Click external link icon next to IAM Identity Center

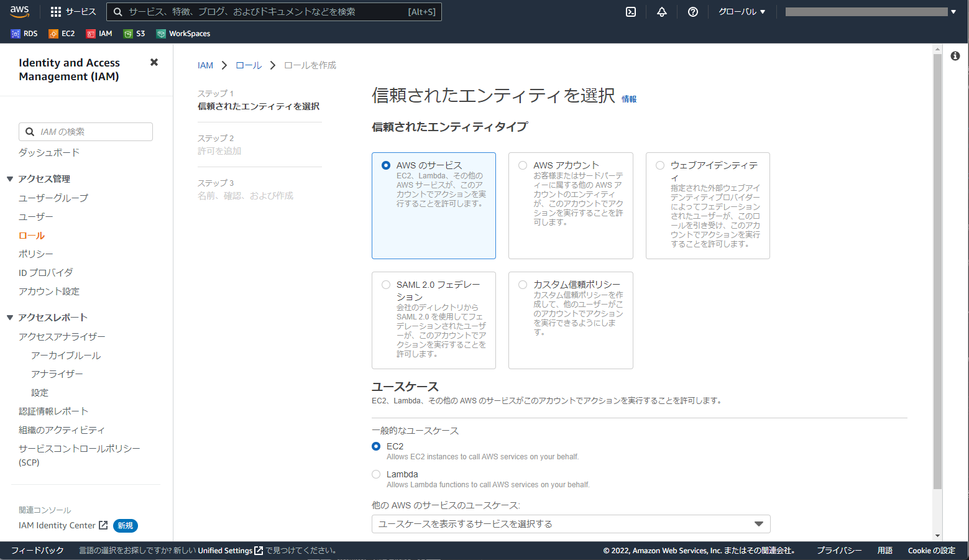coord(103,525)
